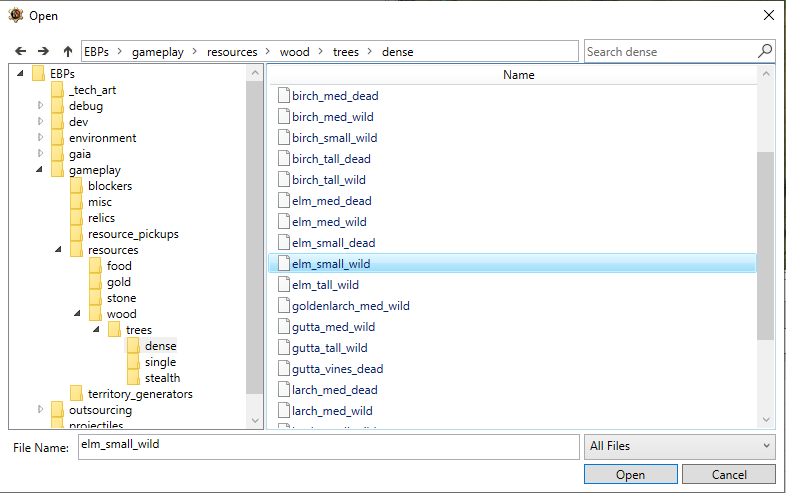Collapse the gameplay folder
The height and width of the screenshot is (493, 786).
click(x=39, y=170)
